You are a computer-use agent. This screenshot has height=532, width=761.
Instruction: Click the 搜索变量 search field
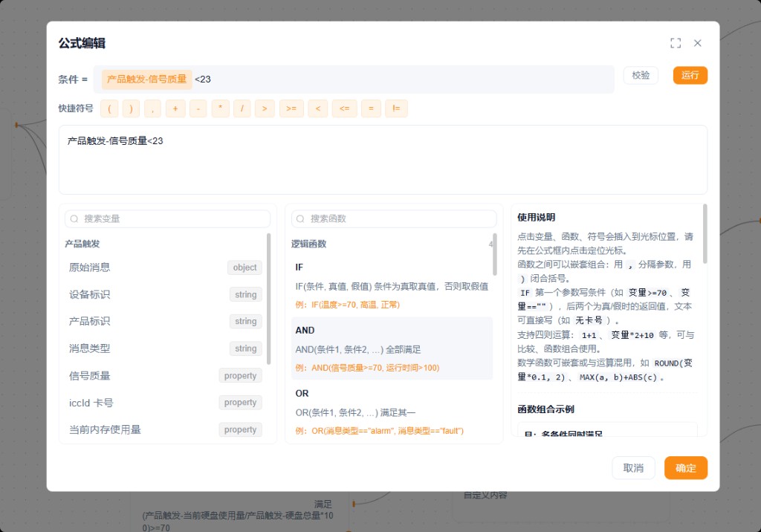tap(167, 219)
